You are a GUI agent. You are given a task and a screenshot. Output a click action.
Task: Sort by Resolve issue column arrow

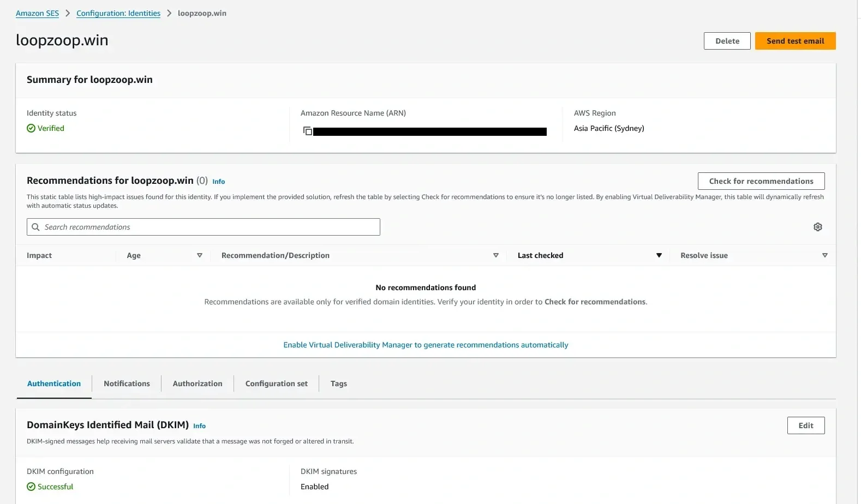tap(825, 255)
